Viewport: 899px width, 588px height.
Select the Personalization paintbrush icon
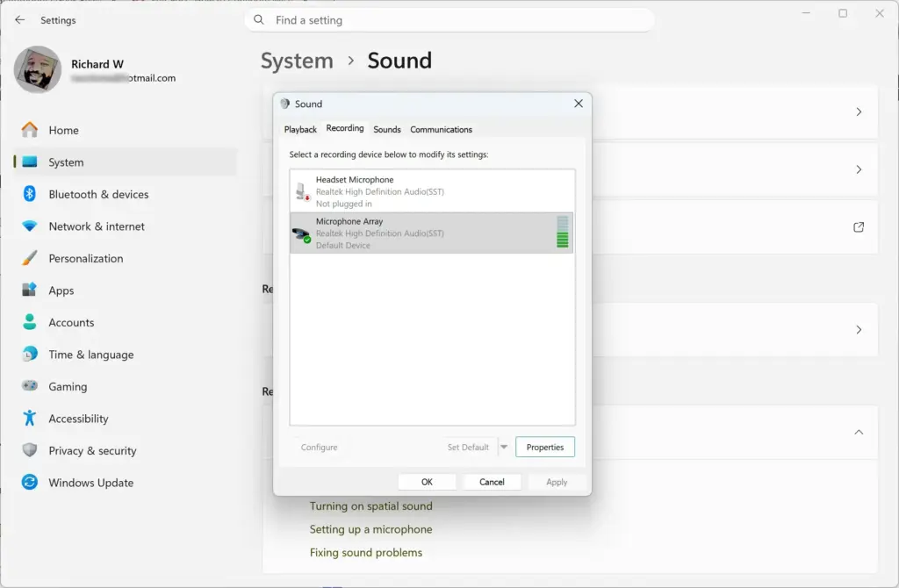coord(29,258)
